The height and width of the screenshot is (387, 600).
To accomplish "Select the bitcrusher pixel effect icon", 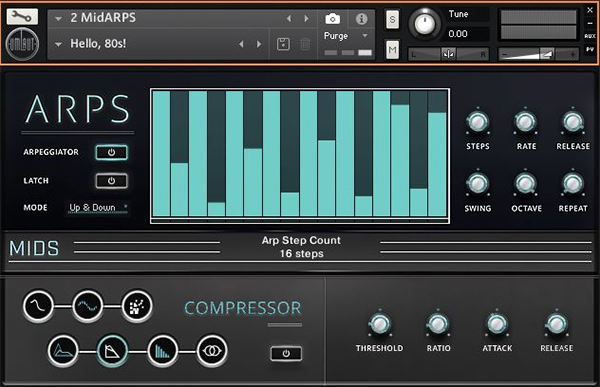I will tap(137, 305).
